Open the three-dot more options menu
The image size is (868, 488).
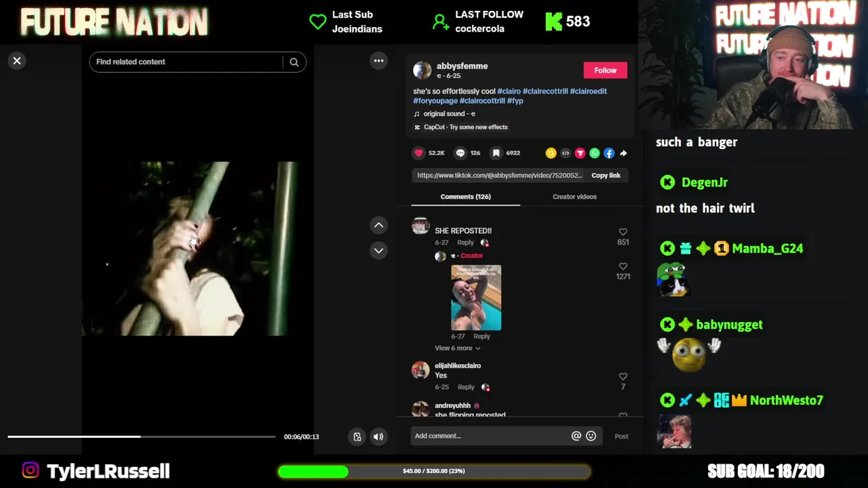[x=378, y=61]
